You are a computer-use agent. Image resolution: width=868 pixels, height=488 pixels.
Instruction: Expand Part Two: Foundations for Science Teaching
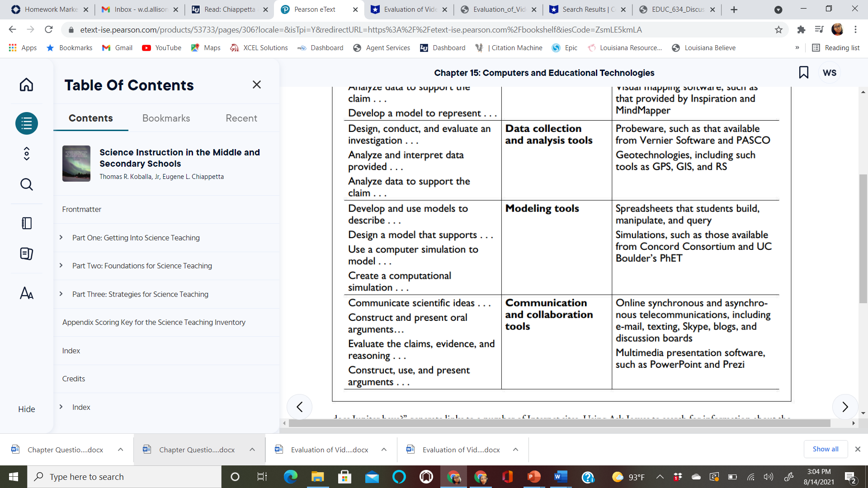pyautogui.click(x=61, y=265)
